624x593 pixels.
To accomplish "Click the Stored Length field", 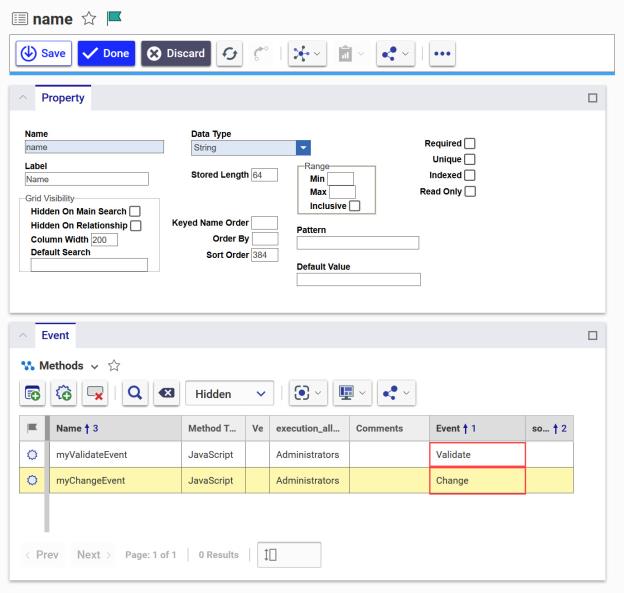I will pos(265,175).
